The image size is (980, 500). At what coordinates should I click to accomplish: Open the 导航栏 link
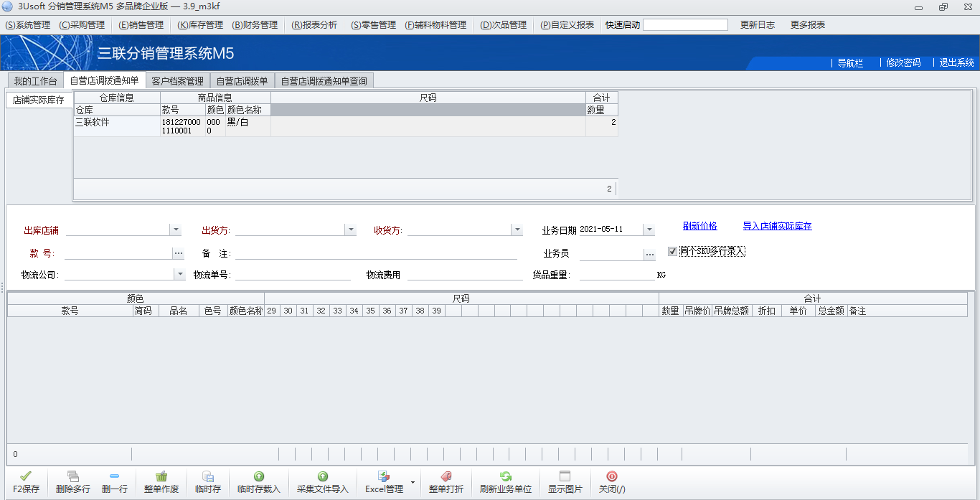click(850, 62)
